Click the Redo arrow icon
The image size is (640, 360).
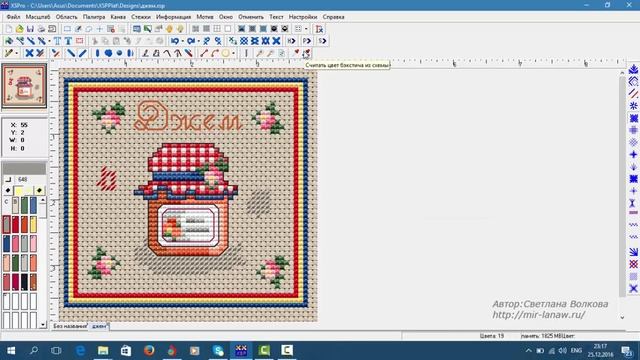(x=191, y=41)
